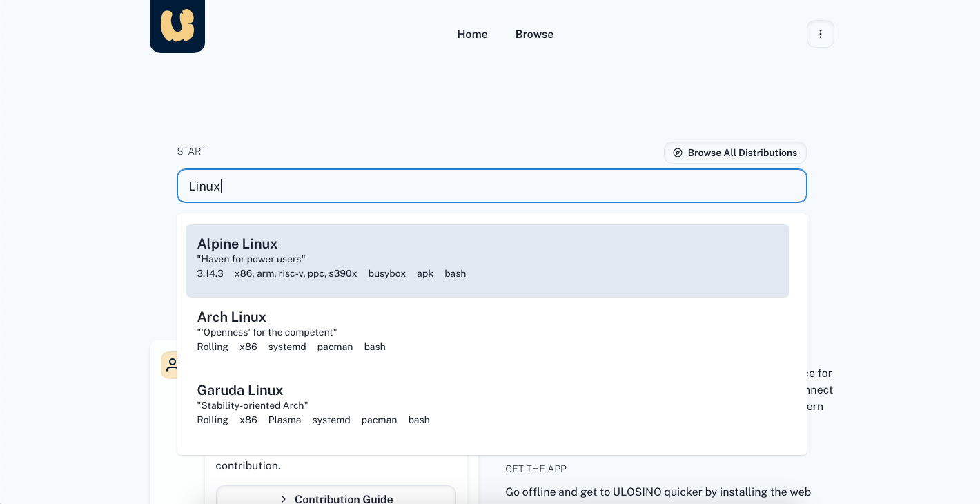Click the ULOSINO logo icon

pos(177,26)
